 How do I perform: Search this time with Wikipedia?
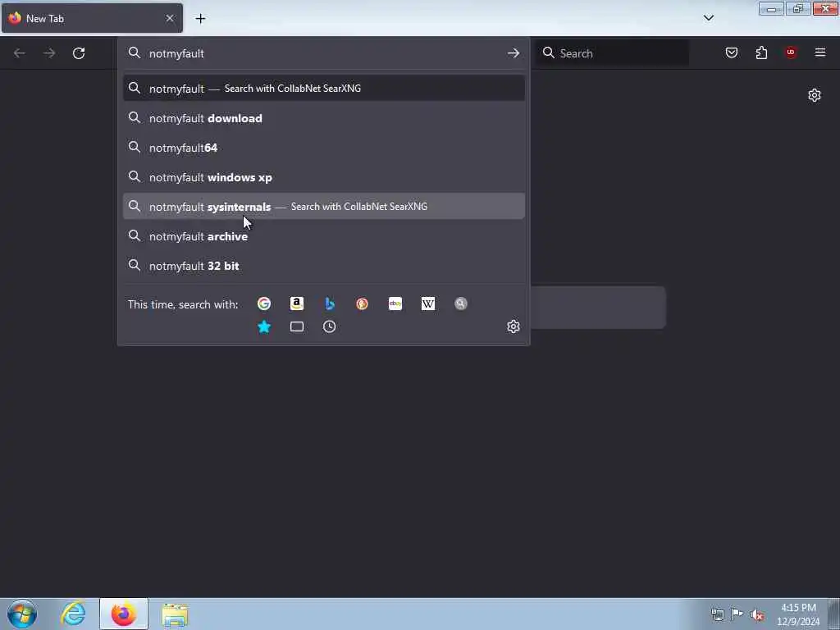428,304
